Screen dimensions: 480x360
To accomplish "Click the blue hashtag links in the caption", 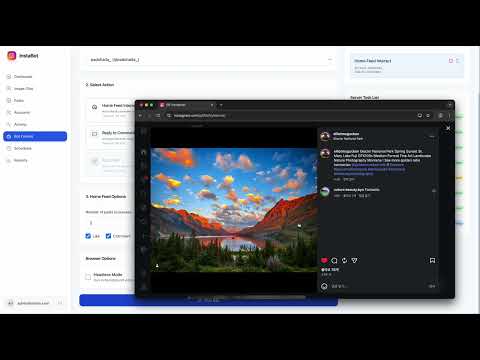I will 369,169.
